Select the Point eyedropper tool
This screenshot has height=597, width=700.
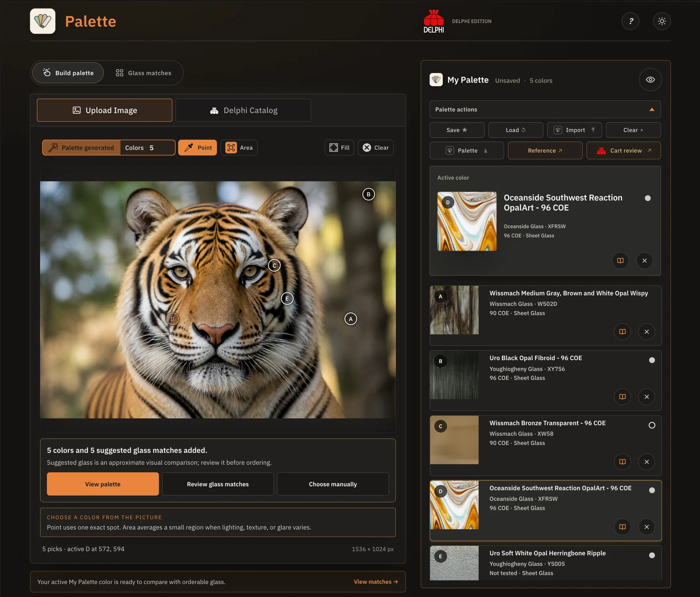click(x=198, y=148)
